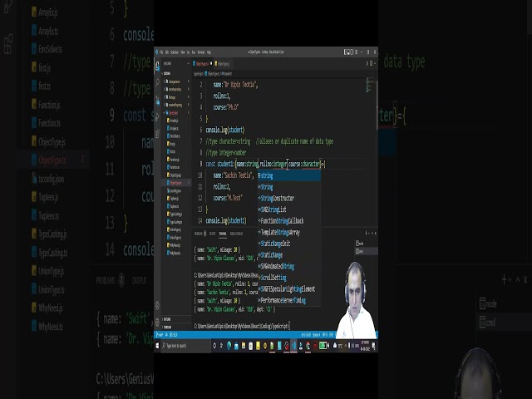This screenshot has width=532, height=399.
Task: Open the Explorer view in activity bar
Action: pos(157,66)
